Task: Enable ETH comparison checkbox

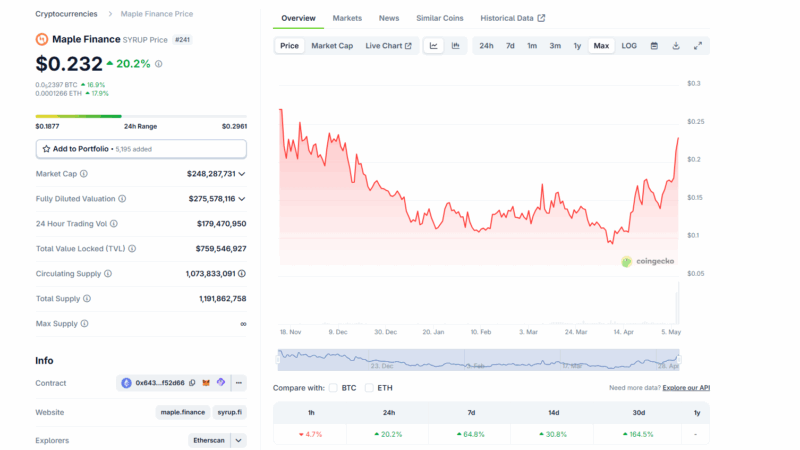Action: click(369, 388)
